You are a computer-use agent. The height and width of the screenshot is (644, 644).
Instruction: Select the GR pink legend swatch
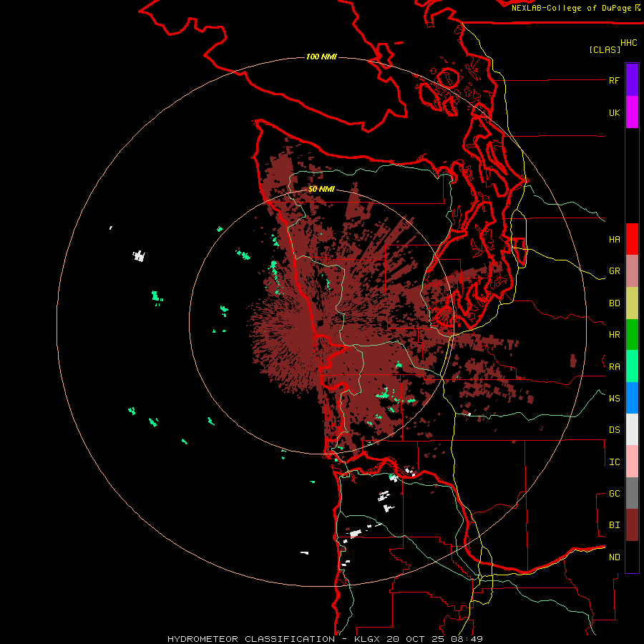tap(632, 271)
